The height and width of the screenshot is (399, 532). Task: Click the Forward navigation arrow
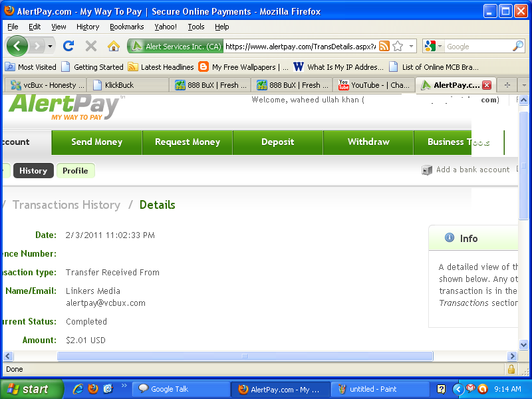point(37,46)
